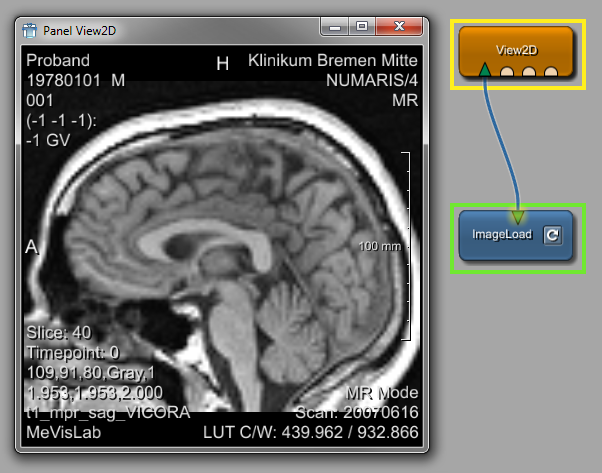Select the View2D module node
This screenshot has height=473, width=602.
515,46
